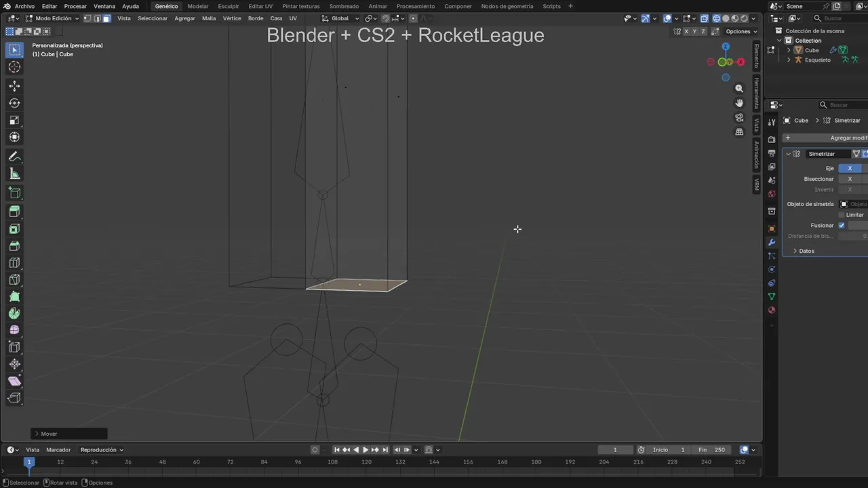Enable face select mode
This screenshot has height=488, width=868.
coord(106,18)
